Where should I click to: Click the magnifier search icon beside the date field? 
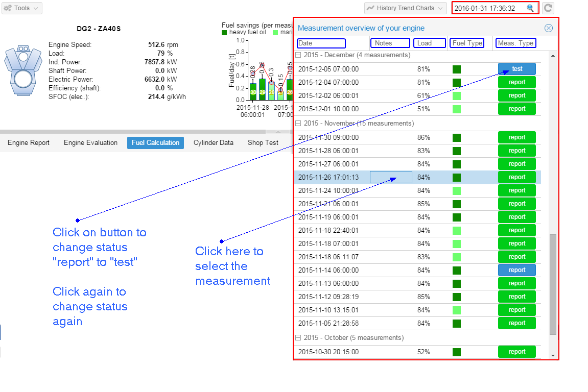pyautogui.click(x=530, y=8)
